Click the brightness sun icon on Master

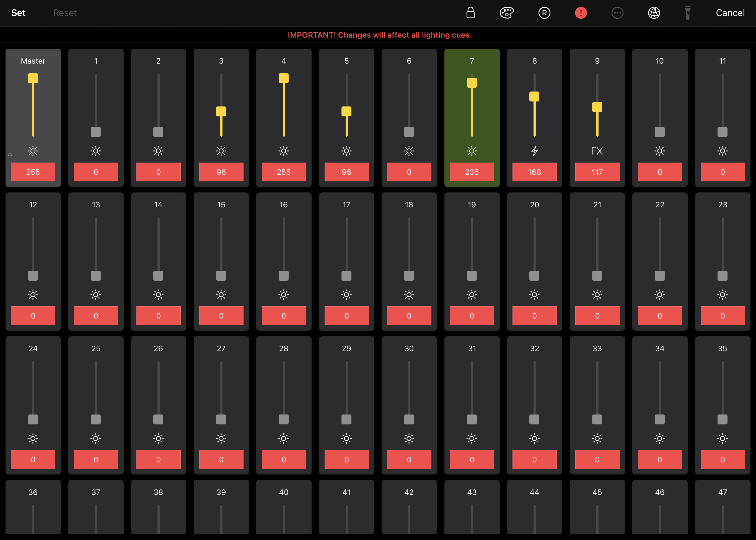click(x=33, y=151)
